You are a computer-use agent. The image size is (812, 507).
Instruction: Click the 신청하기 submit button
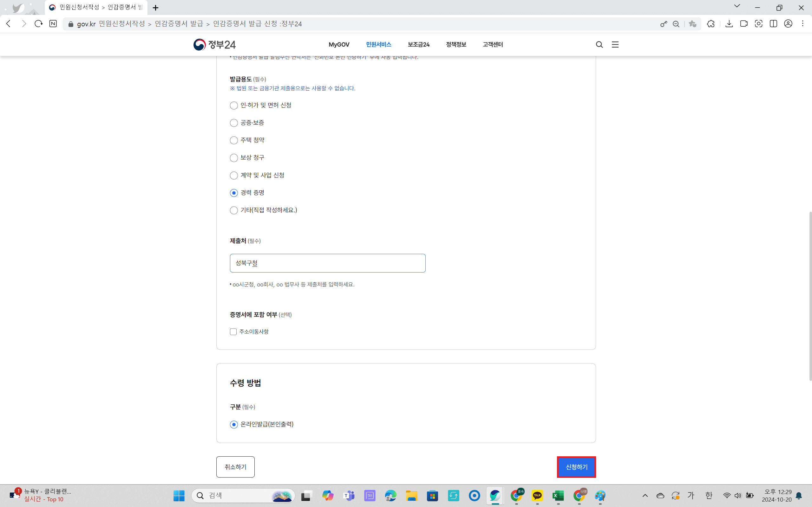click(x=576, y=467)
